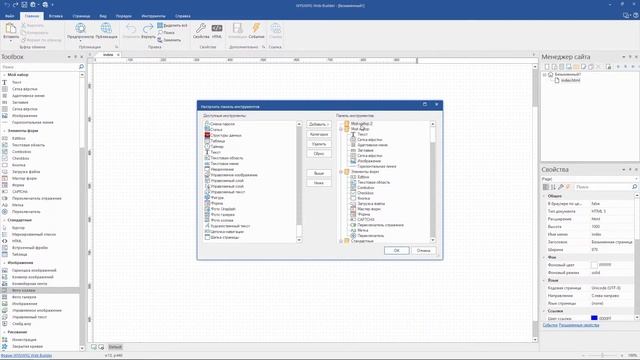Viewport: 640px width, 360px height.
Task: Click the Добавить button in dialog
Action: click(x=319, y=124)
